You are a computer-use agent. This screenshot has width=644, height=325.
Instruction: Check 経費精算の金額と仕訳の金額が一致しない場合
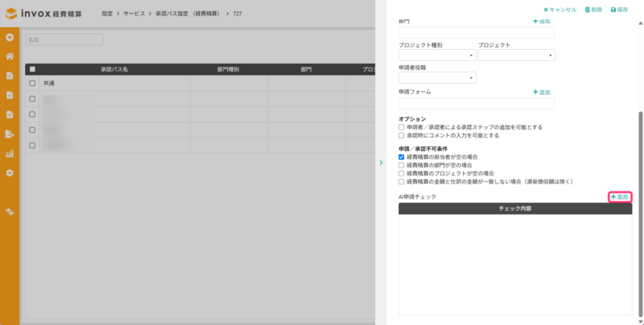[401, 182]
